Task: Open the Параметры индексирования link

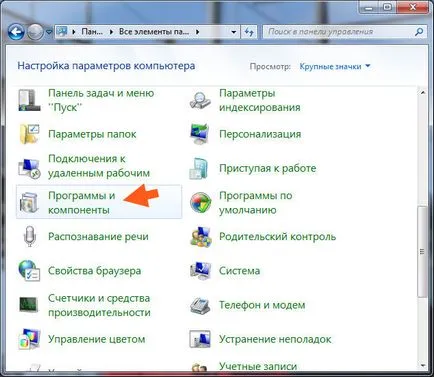Action: [260, 100]
